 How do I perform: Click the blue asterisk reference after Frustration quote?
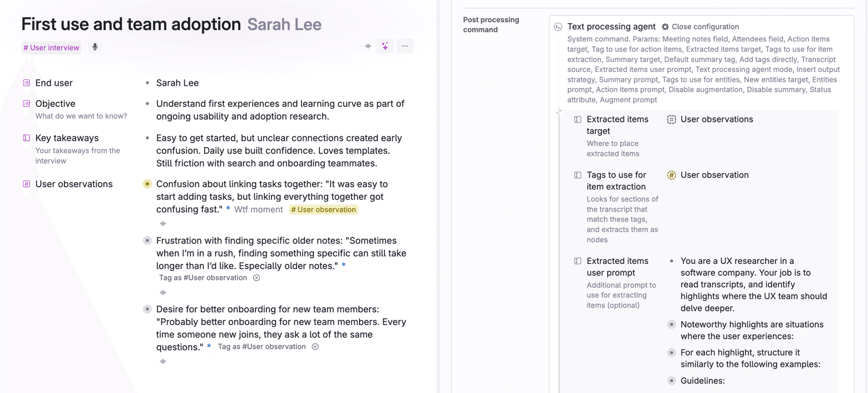tap(344, 266)
